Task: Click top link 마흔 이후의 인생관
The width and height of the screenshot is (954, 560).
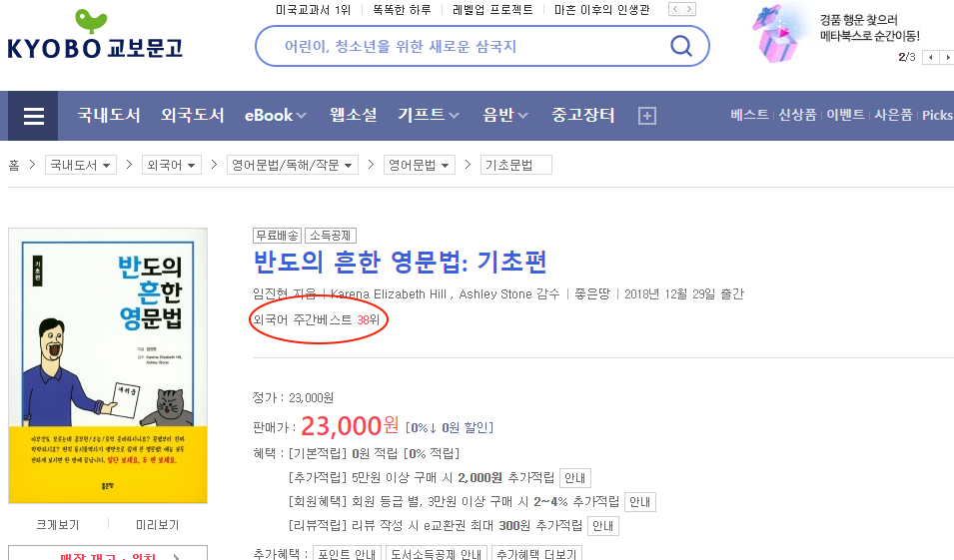Action: point(601,10)
